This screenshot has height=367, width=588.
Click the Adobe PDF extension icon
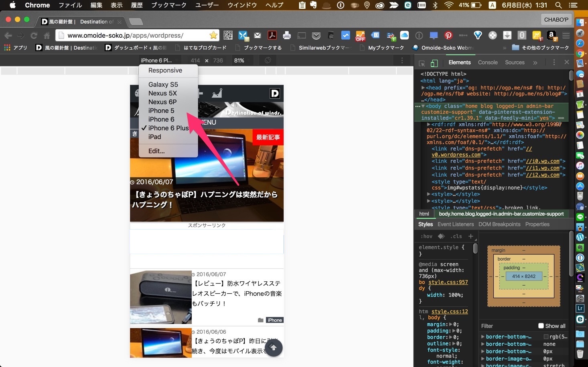click(x=272, y=35)
